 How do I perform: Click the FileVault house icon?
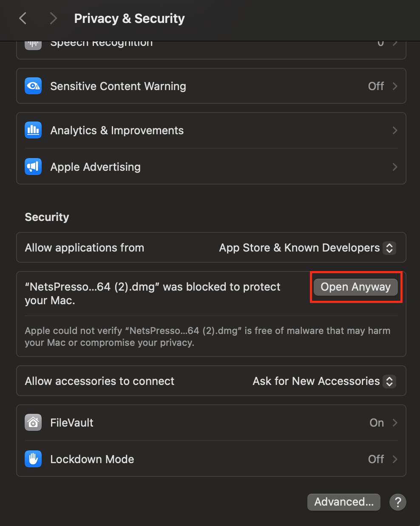(x=33, y=422)
